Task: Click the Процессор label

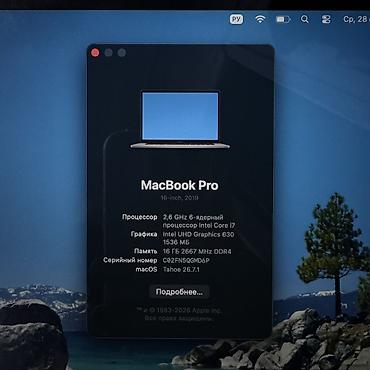Action: (x=139, y=217)
